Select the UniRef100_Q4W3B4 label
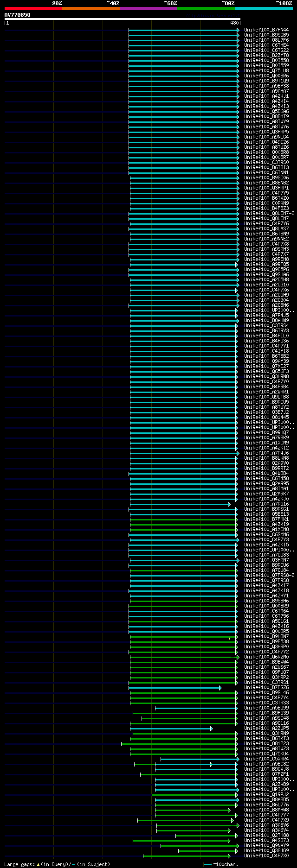The height and width of the screenshot is (868, 297). [266, 474]
